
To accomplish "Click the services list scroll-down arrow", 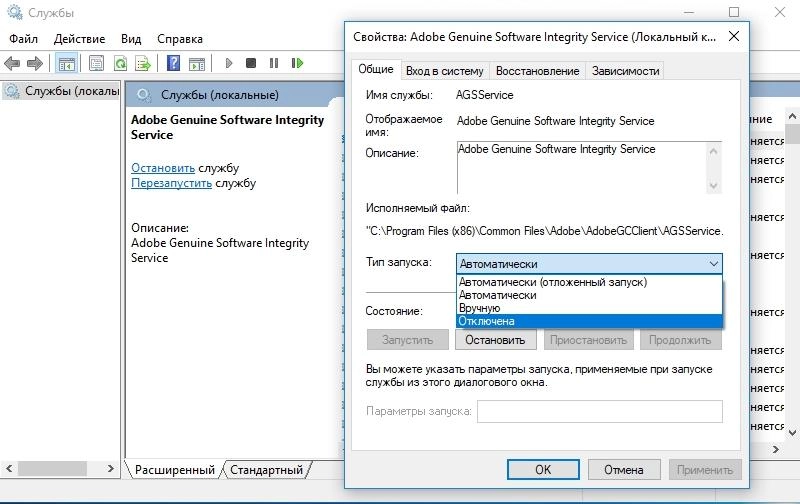I will [x=792, y=433].
